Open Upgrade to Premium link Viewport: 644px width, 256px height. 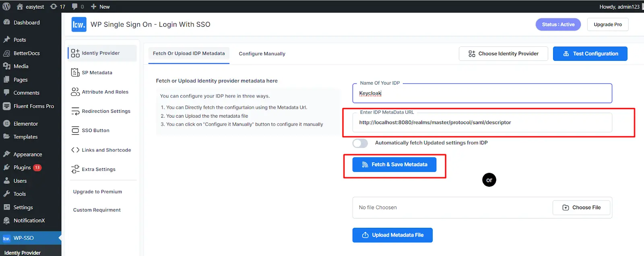97,192
